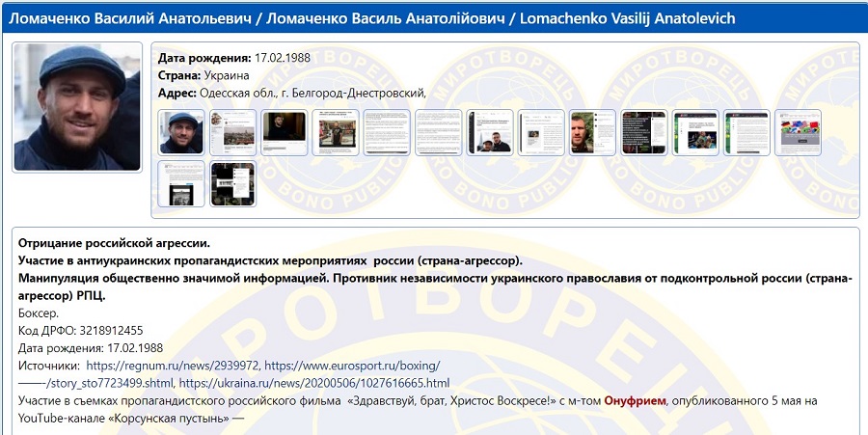868x435 pixels.
Task: Open green-sidebar thumbnail containing only text
Action: tap(746, 133)
